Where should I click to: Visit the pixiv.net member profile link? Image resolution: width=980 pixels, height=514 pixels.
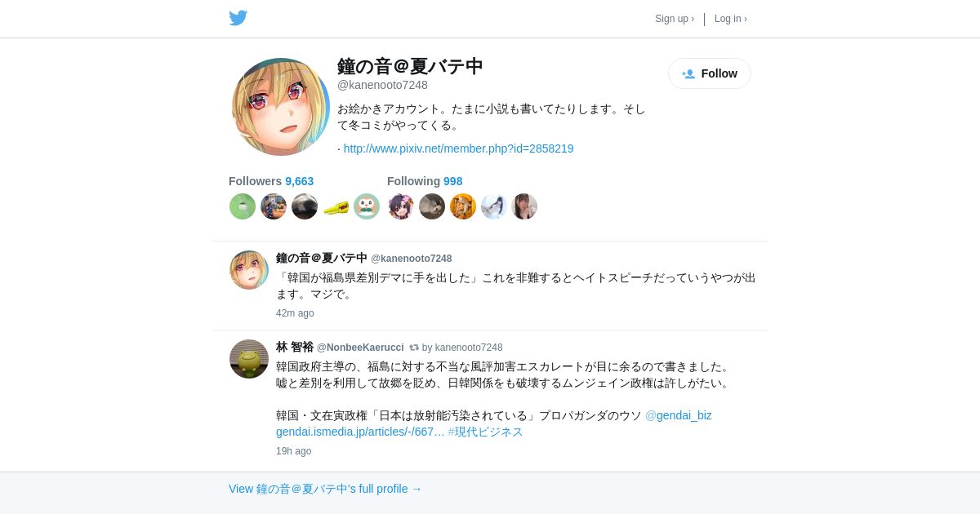click(458, 148)
